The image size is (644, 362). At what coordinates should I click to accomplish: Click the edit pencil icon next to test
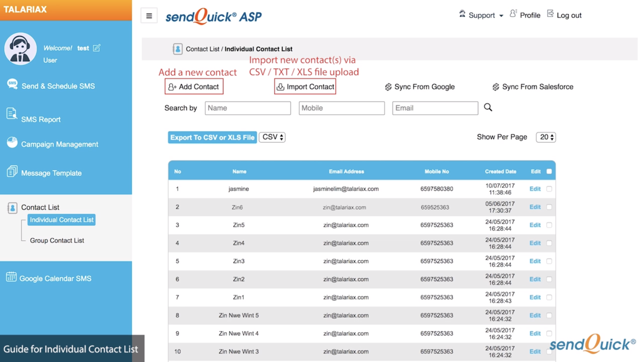(97, 48)
